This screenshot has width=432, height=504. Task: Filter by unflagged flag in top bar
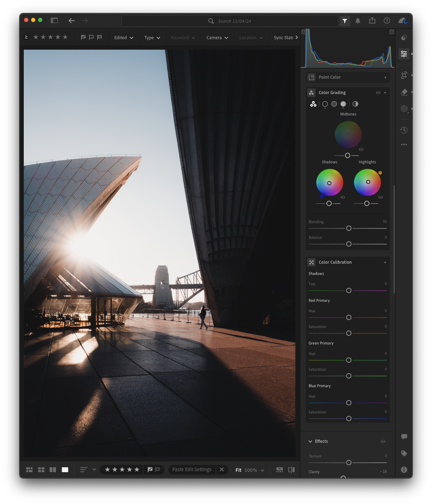tap(91, 37)
